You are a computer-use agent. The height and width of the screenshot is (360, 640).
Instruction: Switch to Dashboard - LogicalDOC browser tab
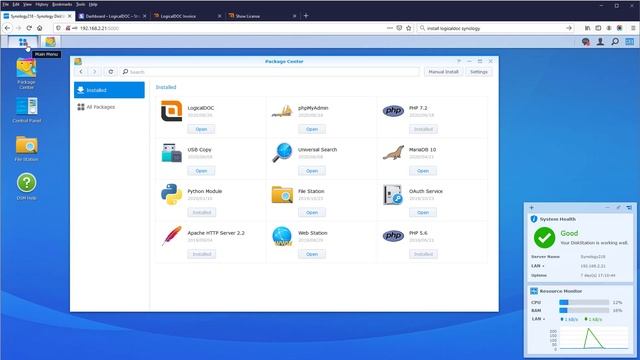point(112,16)
